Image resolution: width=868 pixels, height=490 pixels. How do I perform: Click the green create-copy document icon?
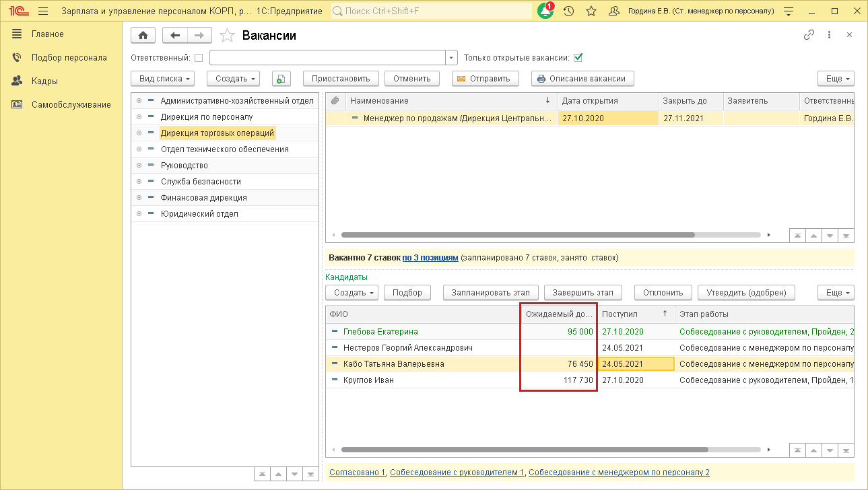[x=281, y=79]
